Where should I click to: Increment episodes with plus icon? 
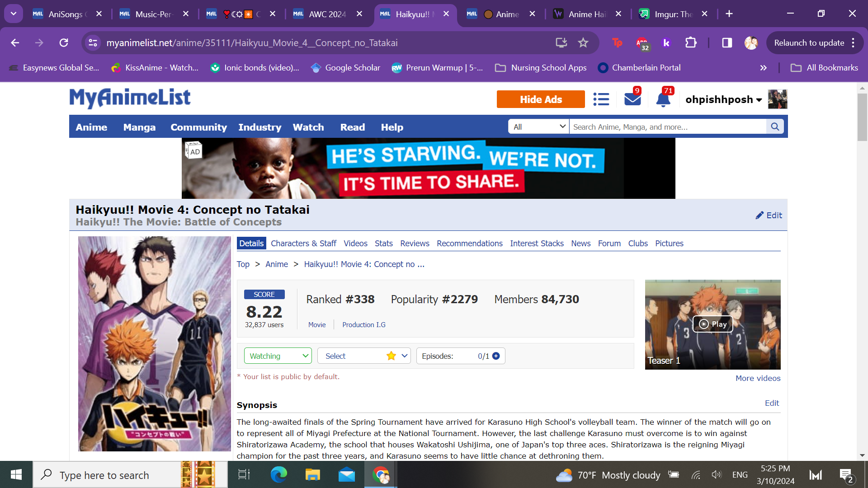click(496, 356)
